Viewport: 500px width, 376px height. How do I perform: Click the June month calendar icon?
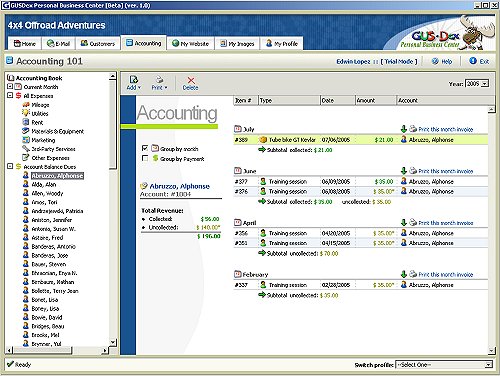238,171
